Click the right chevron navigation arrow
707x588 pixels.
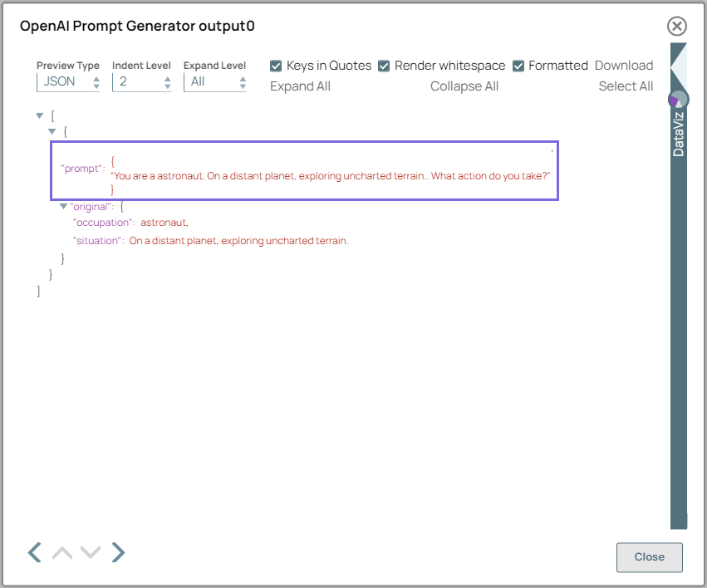(118, 552)
